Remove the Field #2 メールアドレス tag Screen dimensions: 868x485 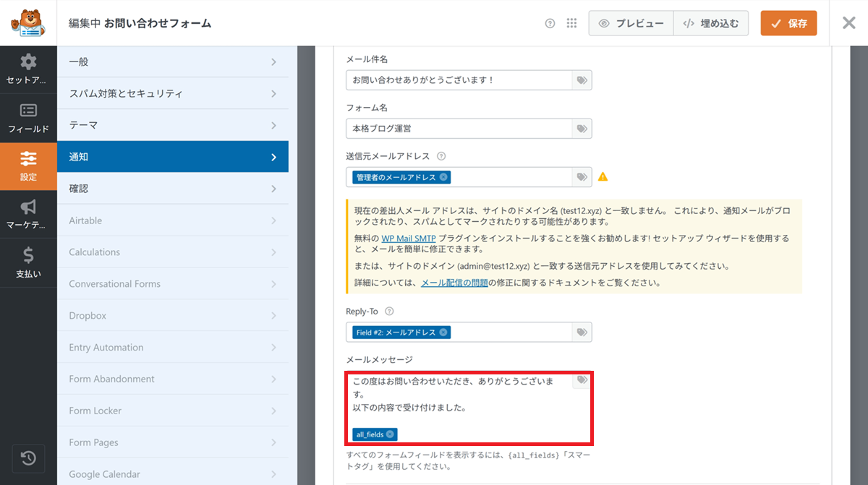coord(443,332)
